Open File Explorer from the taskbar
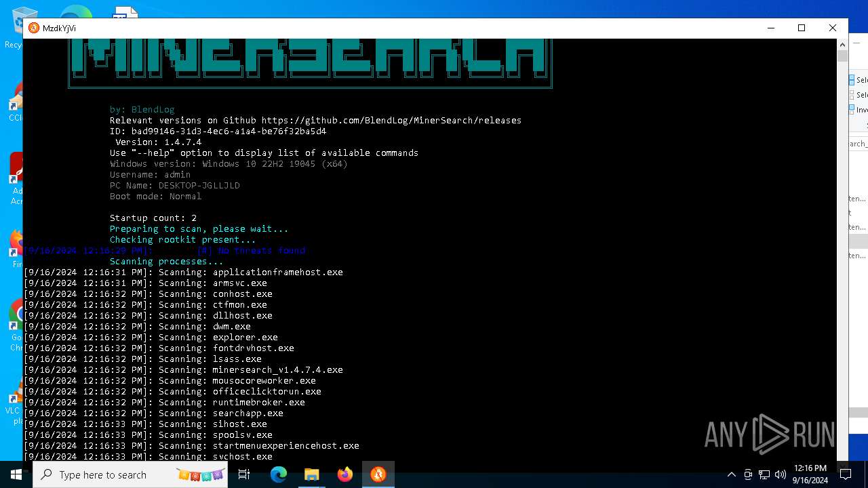The height and width of the screenshot is (488, 868). [x=311, y=474]
